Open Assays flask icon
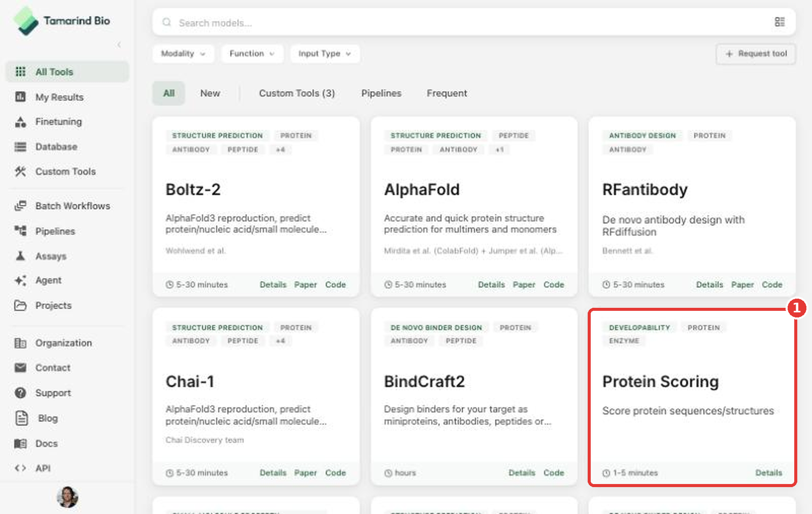 click(20, 255)
